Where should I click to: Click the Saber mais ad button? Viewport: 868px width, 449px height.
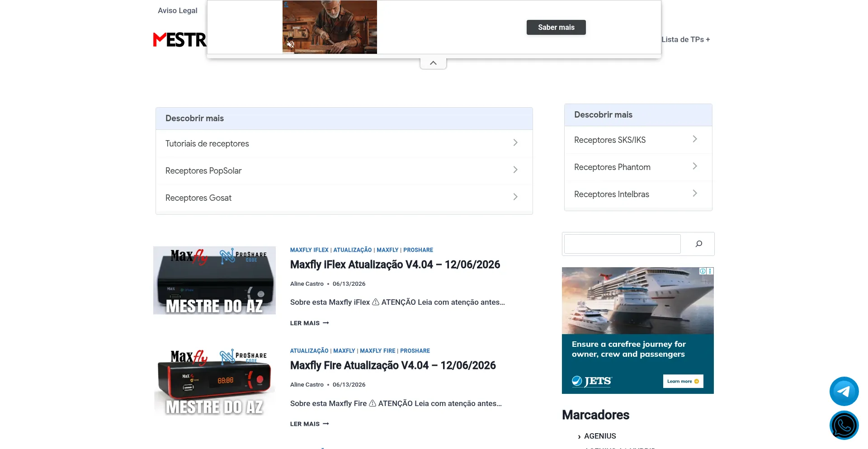pyautogui.click(x=556, y=27)
